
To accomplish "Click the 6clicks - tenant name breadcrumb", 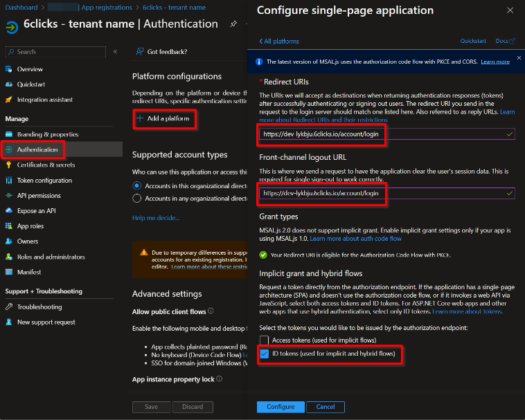I will pos(174,8).
